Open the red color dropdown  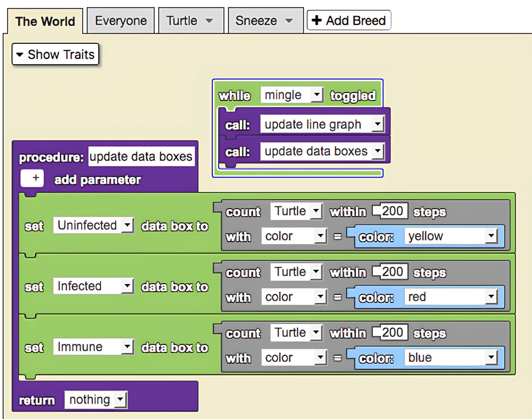click(x=491, y=297)
